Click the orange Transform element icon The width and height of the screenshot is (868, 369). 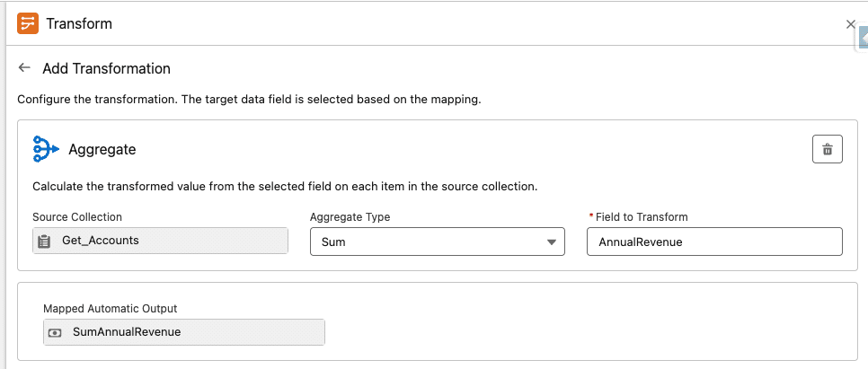click(28, 24)
